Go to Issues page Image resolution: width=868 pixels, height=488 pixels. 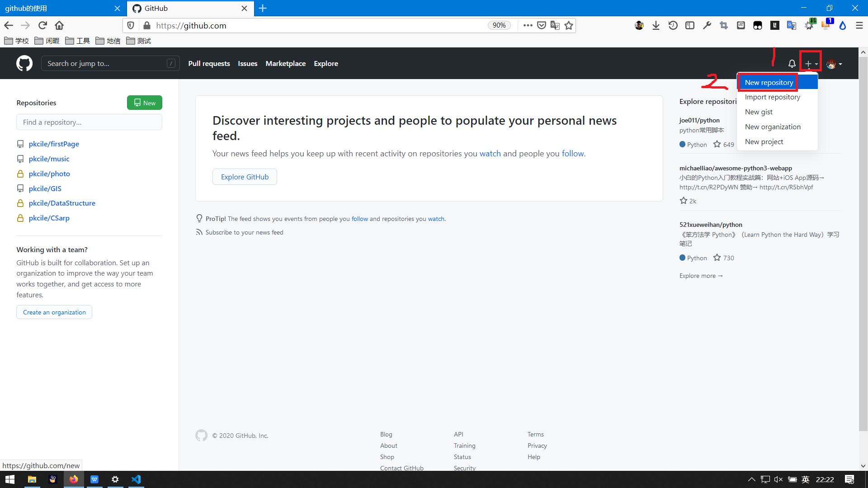click(x=248, y=64)
